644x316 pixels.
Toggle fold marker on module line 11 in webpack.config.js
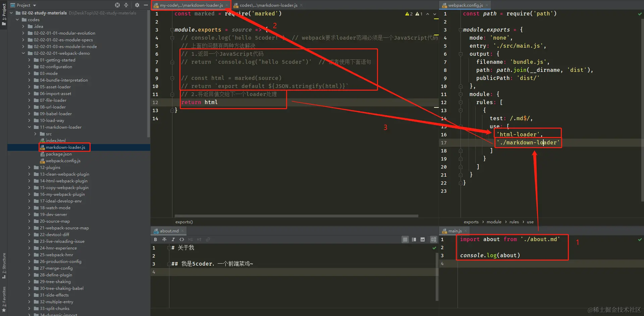461,94
